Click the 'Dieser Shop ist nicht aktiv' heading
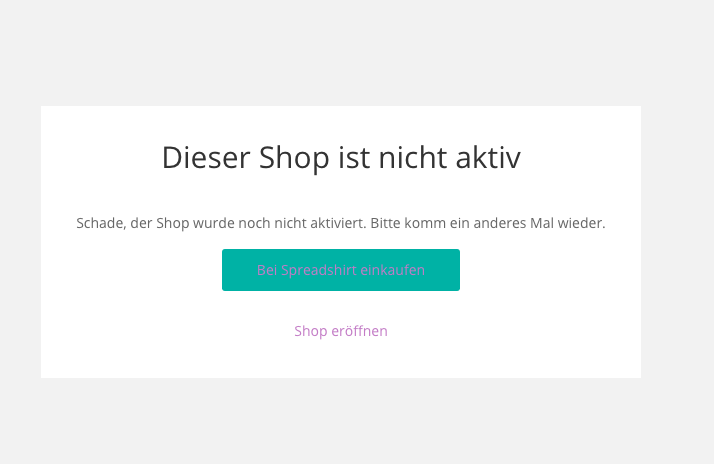Screen dimensions: 714x464 pos(341,158)
